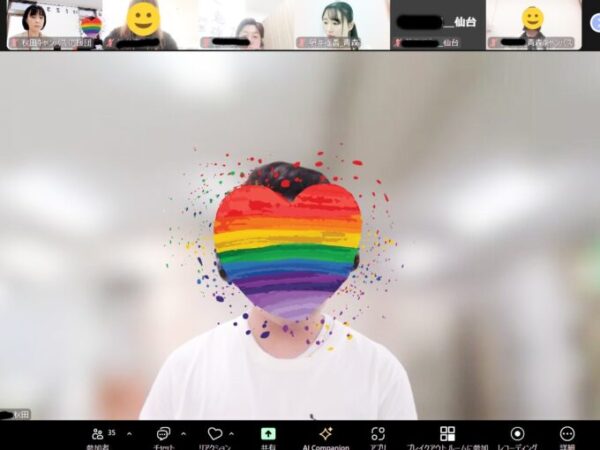Click the Reactions heart icon

pos(215,434)
